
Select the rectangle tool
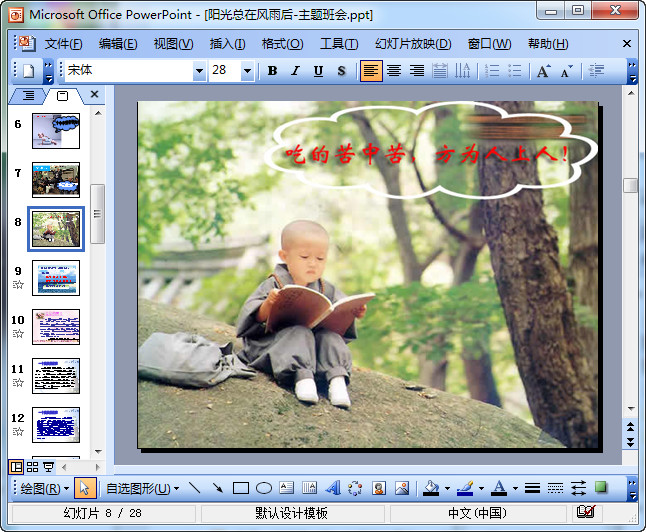click(241, 488)
